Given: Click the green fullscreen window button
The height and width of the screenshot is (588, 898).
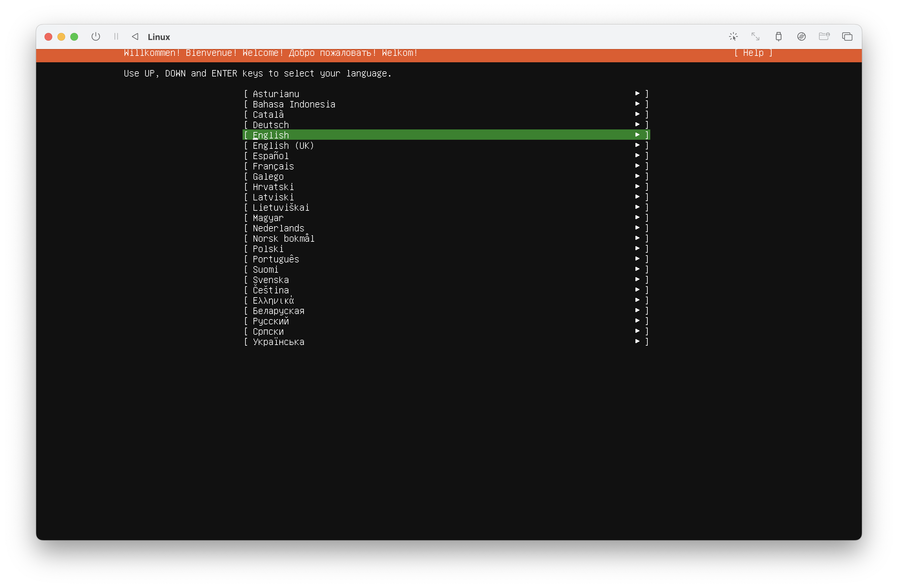Looking at the screenshot, I should click(74, 36).
